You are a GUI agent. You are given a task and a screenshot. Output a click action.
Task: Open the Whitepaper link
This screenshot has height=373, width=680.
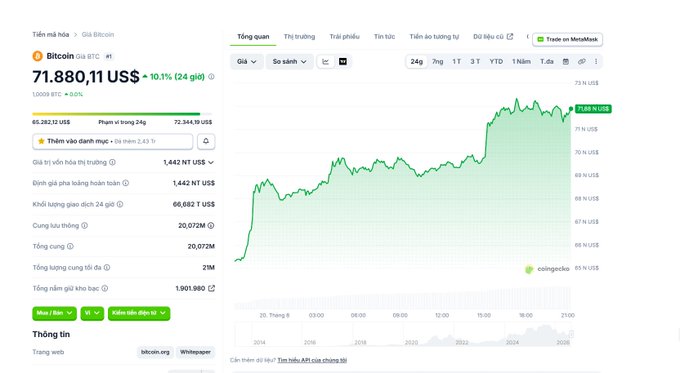pyautogui.click(x=195, y=352)
